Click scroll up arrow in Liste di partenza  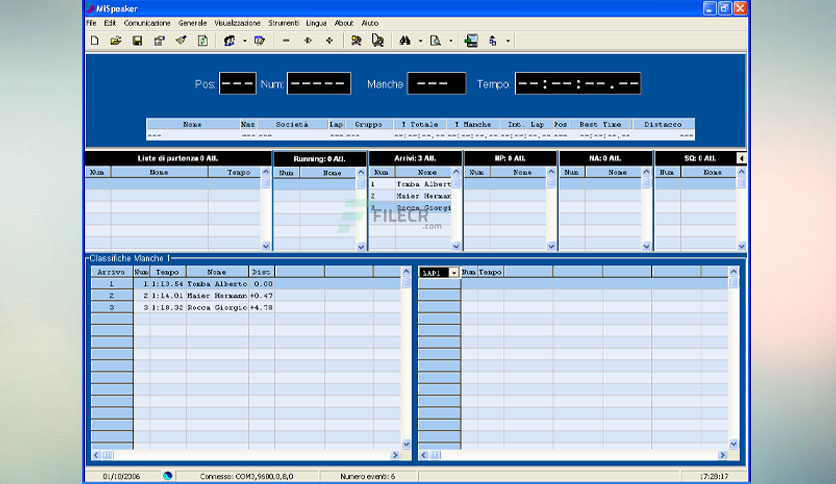(x=266, y=172)
